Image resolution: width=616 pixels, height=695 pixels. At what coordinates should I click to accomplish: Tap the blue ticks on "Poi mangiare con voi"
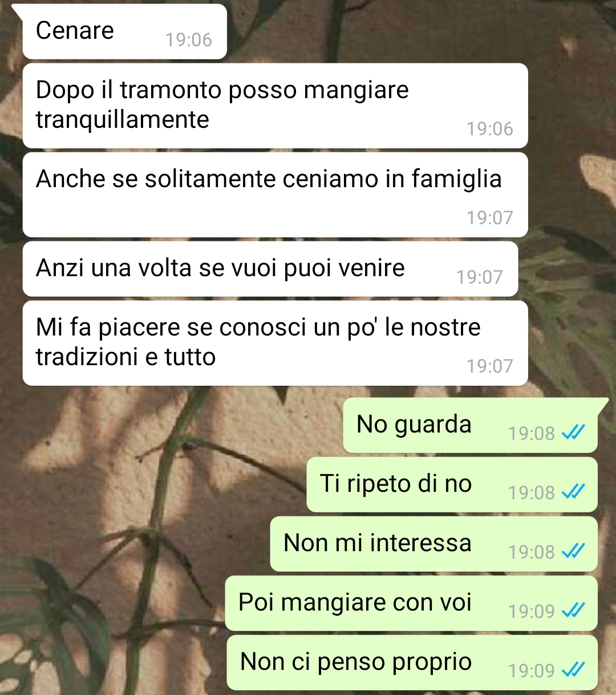pyautogui.click(x=573, y=611)
